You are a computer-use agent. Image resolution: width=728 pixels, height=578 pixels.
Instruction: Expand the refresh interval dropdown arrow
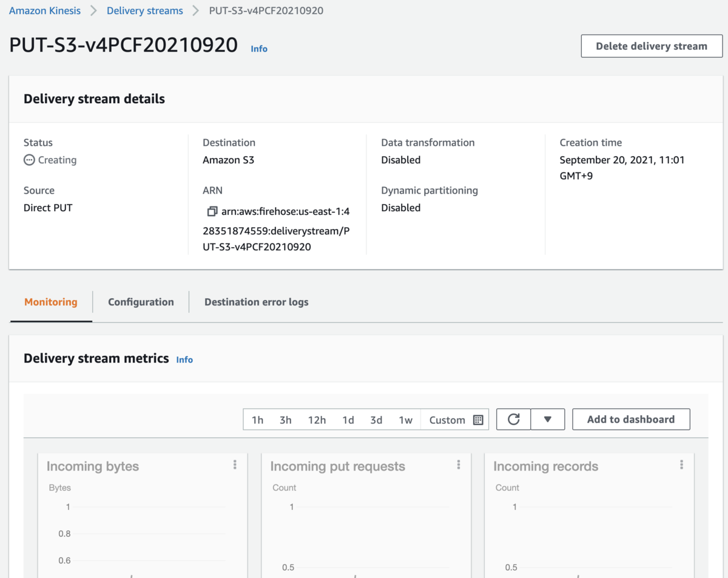point(547,420)
